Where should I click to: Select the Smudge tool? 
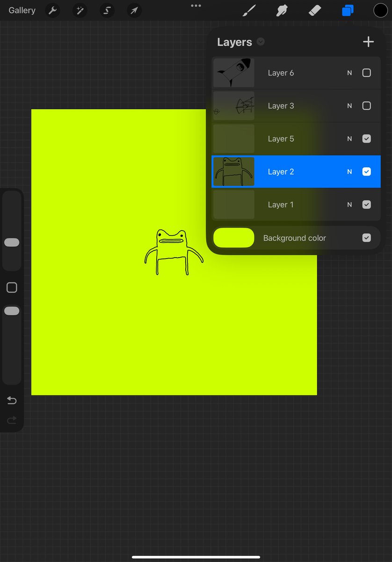tap(282, 10)
